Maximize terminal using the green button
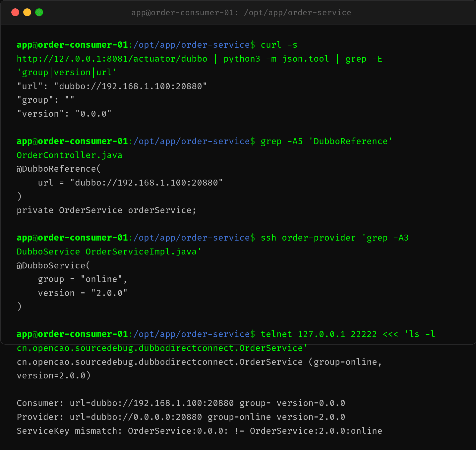 coord(39,12)
